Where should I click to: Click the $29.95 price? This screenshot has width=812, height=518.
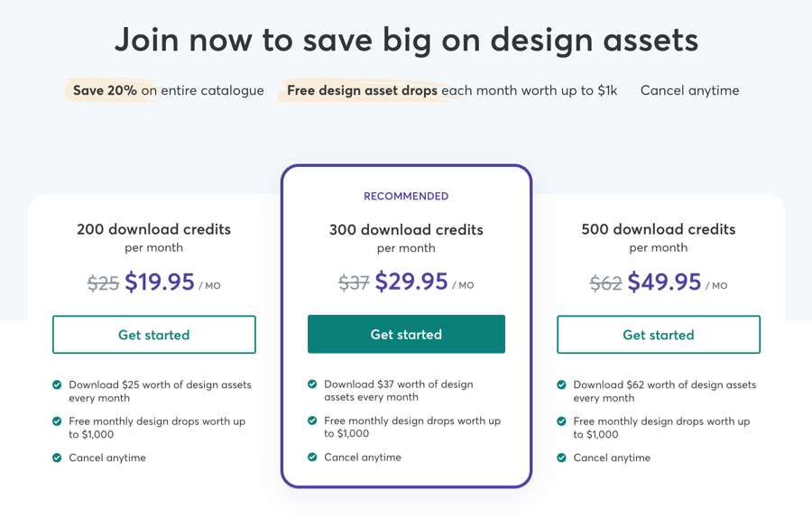[x=411, y=282]
